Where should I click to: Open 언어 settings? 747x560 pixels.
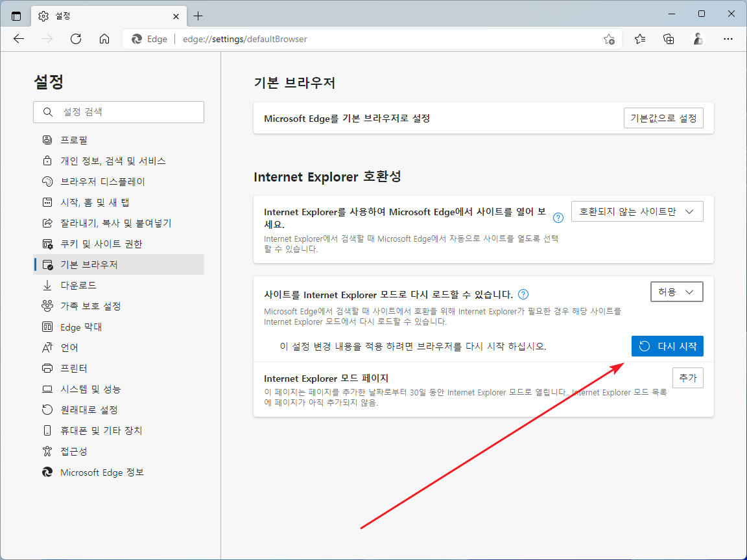point(119,347)
